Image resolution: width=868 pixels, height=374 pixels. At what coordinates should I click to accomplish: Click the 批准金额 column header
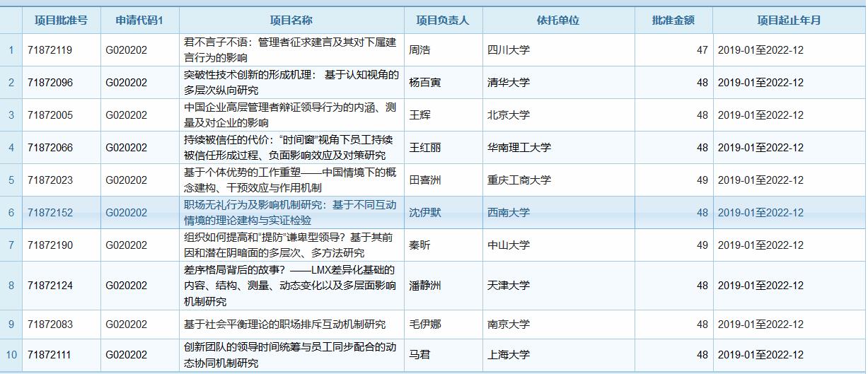[x=673, y=21]
